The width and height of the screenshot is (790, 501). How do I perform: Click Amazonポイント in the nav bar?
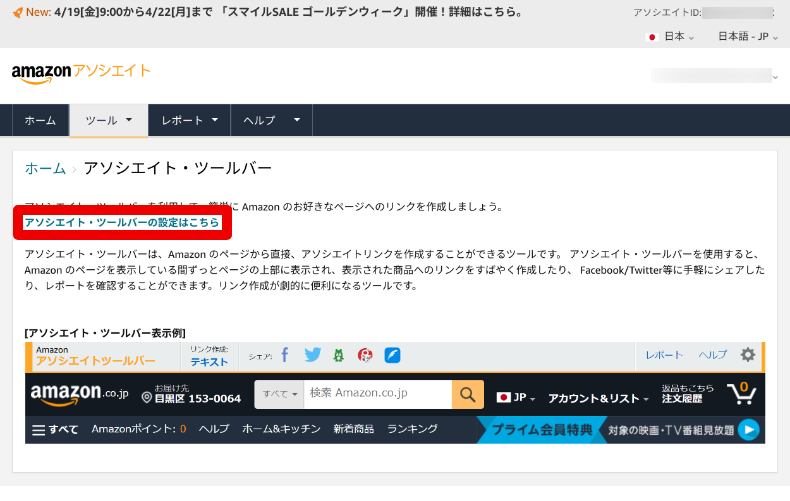click(x=139, y=429)
